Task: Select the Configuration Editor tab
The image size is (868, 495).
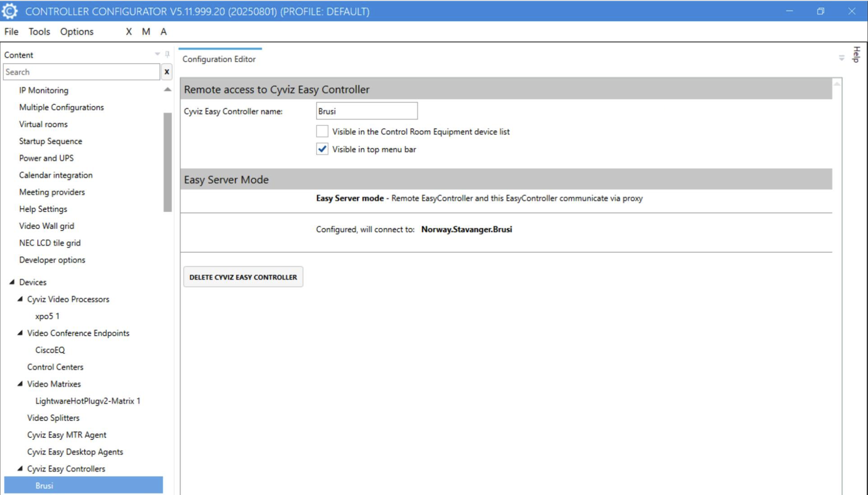Action: click(219, 59)
